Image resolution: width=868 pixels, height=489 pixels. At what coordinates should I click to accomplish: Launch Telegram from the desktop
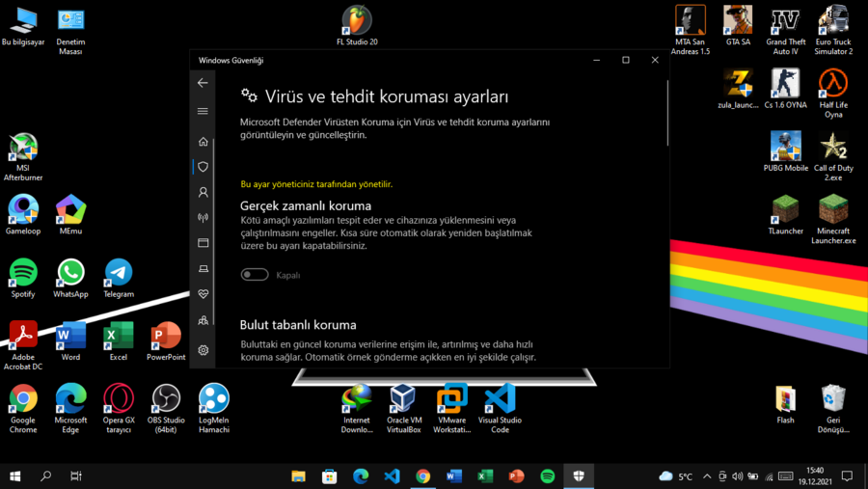coord(119,278)
